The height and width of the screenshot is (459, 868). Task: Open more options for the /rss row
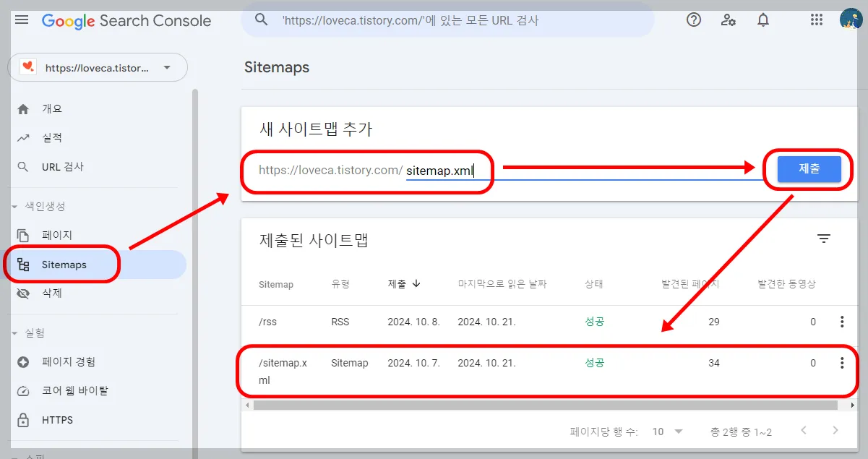[x=842, y=322]
